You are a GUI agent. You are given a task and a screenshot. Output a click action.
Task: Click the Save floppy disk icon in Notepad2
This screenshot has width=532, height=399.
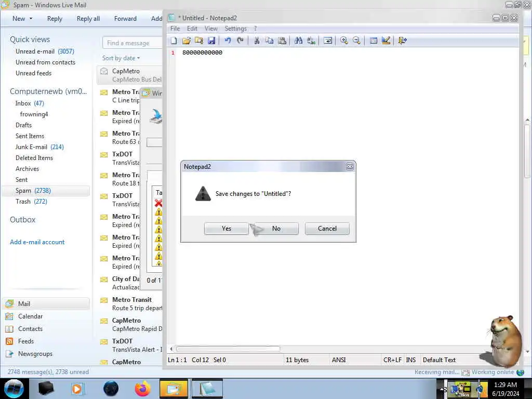pos(211,41)
